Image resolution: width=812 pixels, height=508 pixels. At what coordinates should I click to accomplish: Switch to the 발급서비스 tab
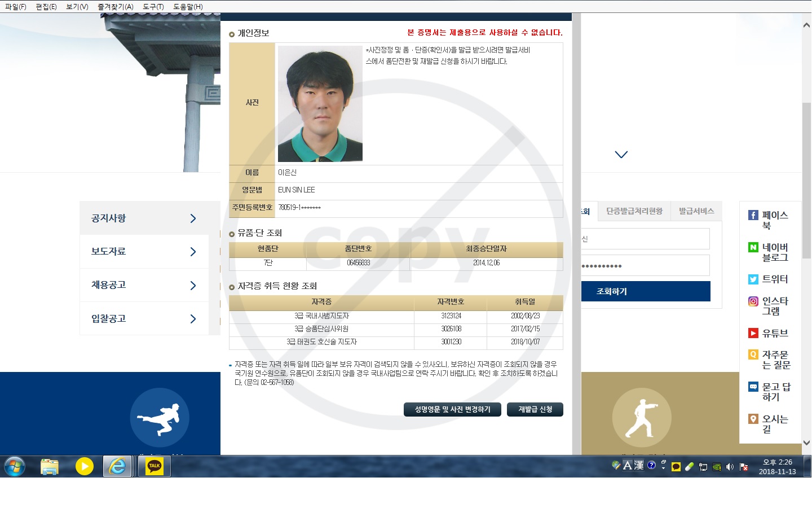tap(696, 211)
